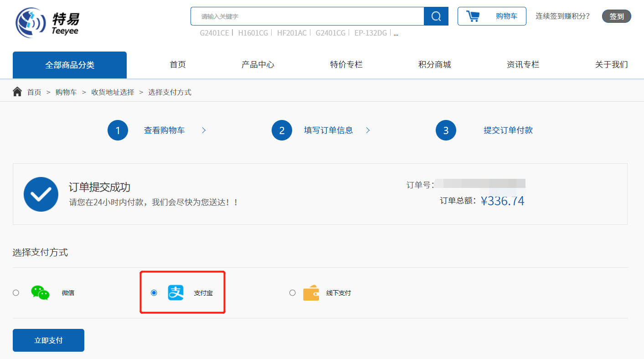Open the 积分商城 navigation tab
This screenshot has width=644, height=359.
(434, 65)
